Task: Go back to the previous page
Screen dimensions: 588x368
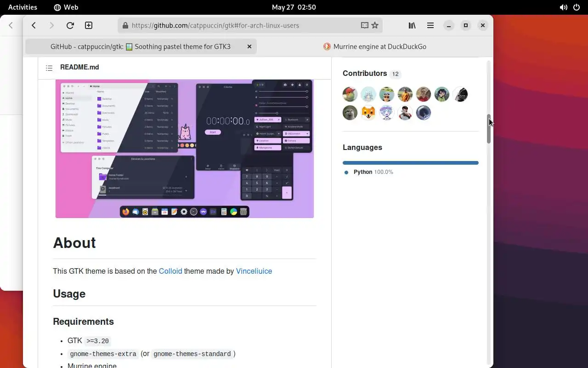Action: click(x=34, y=25)
